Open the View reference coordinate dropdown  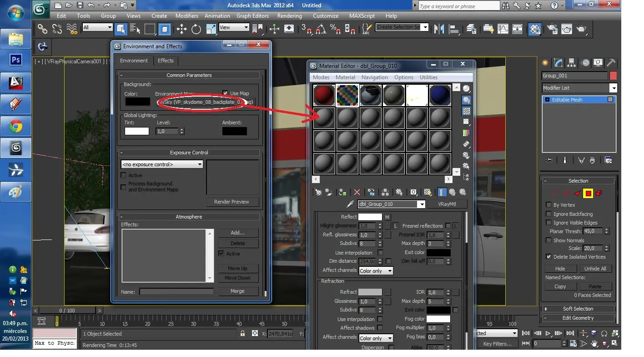click(234, 27)
